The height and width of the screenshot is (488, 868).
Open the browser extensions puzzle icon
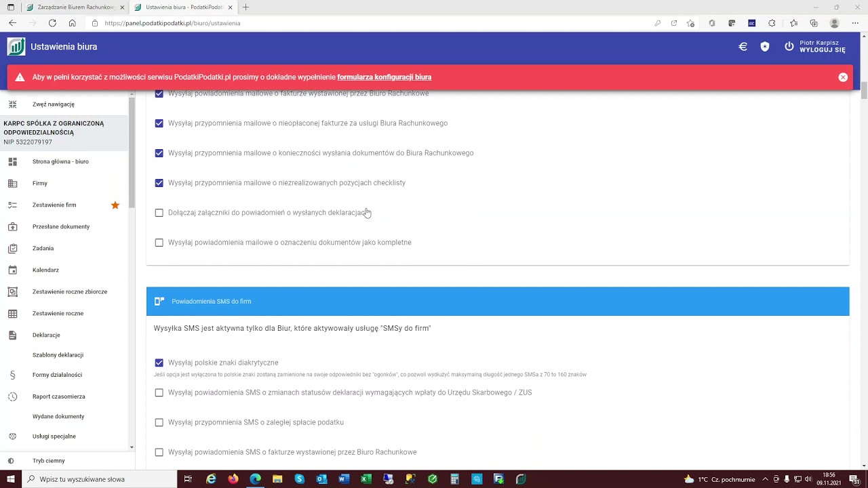pos(772,23)
